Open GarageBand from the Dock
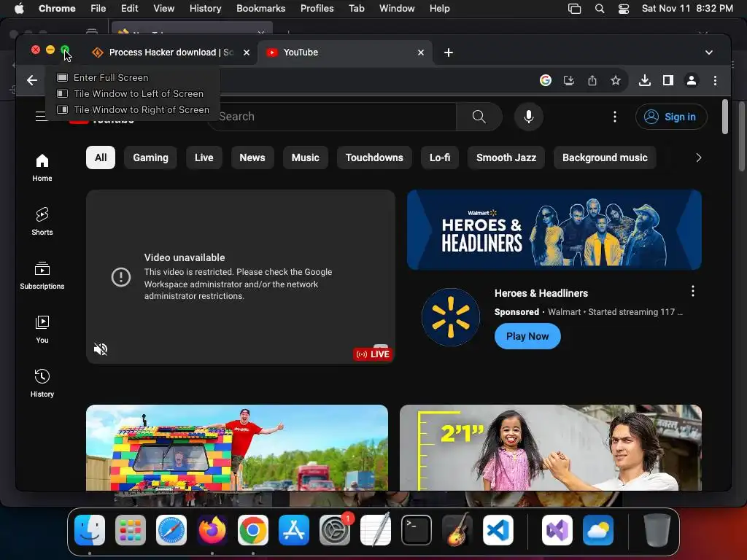 tap(457, 529)
